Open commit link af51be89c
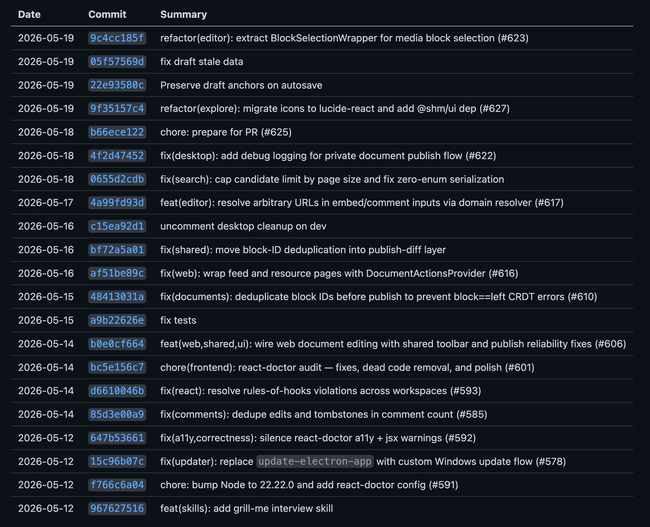 (x=117, y=273)
